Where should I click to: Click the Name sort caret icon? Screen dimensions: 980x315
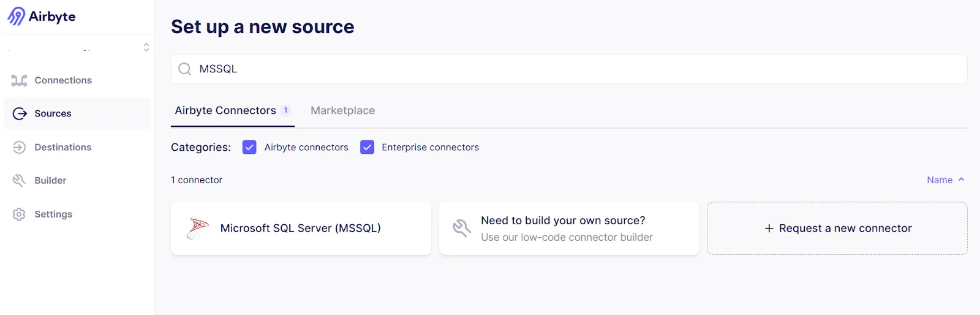pos(961,180)
